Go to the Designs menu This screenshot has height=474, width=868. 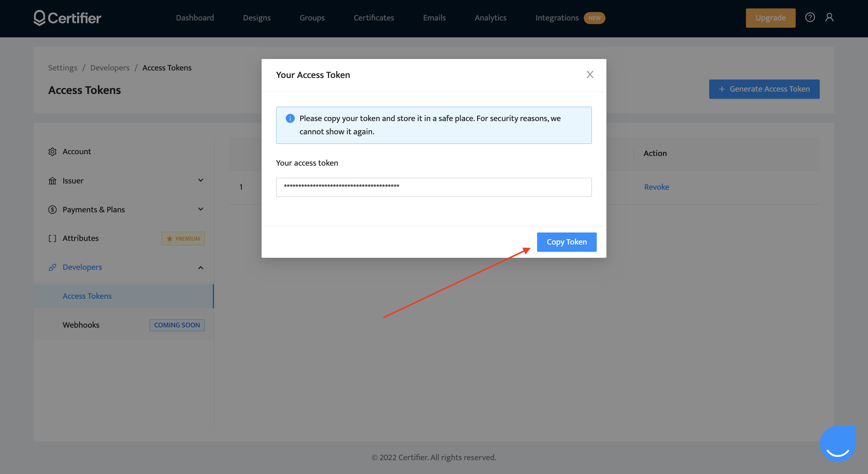point(257,18)
